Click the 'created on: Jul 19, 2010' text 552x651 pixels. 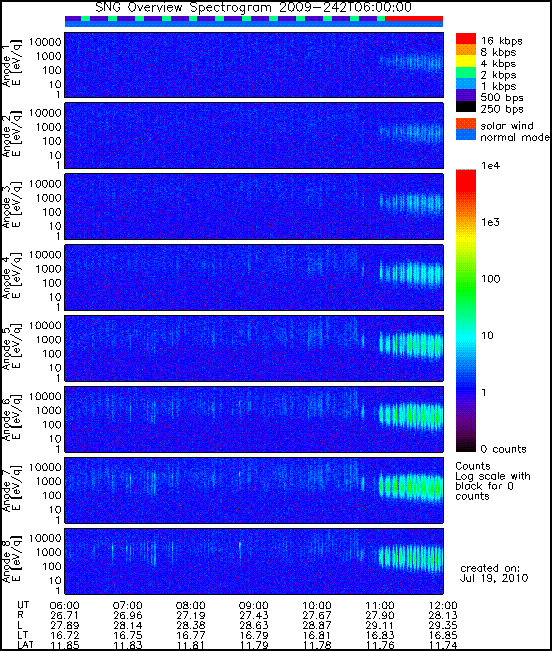pyautogui.click(x=494, y=573)
